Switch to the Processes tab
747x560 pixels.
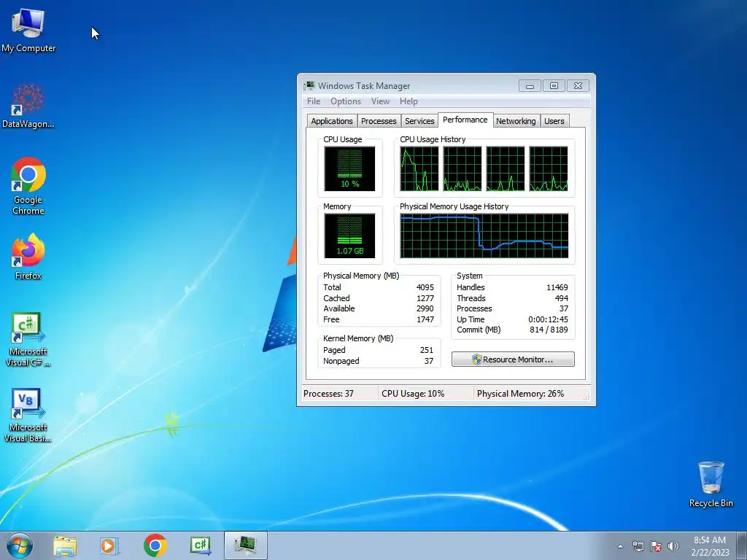[x=379, y=121]
